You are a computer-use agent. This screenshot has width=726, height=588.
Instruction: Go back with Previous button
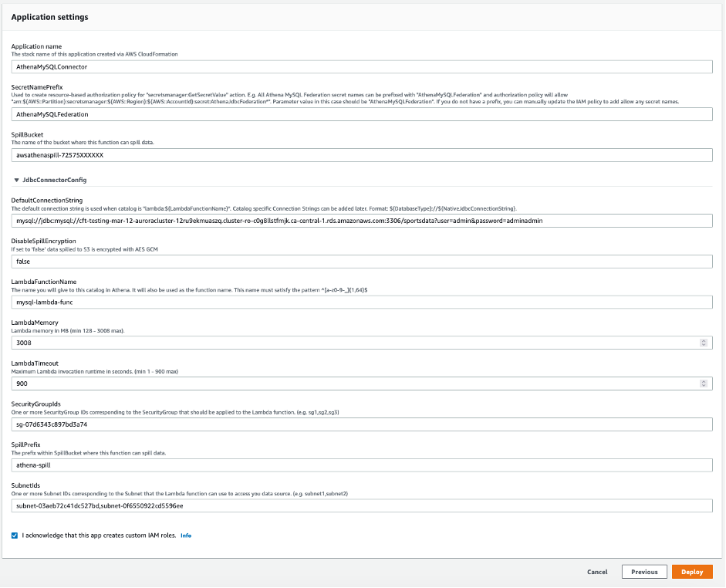pyautogui.click(x=644, y=572)
